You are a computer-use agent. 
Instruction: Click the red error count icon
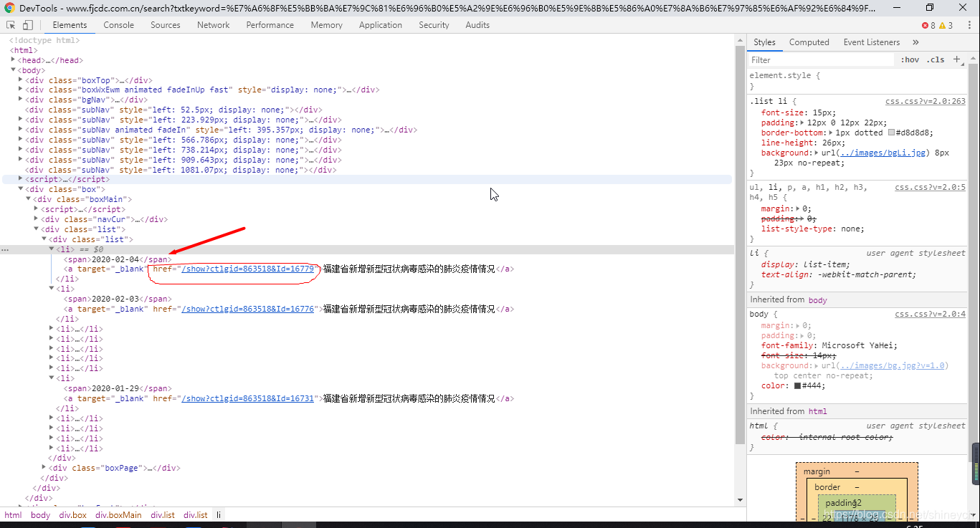tap(926, 25)
